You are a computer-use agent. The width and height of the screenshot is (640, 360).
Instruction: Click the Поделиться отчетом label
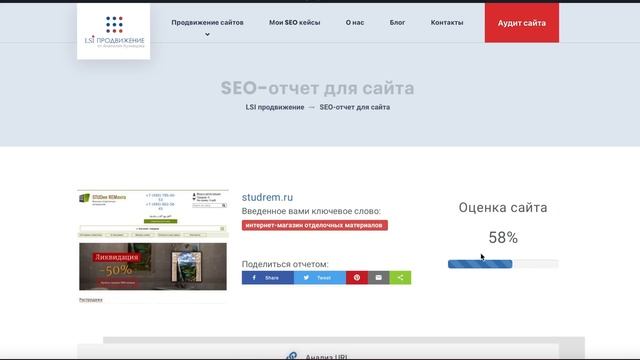coord(285,264)
